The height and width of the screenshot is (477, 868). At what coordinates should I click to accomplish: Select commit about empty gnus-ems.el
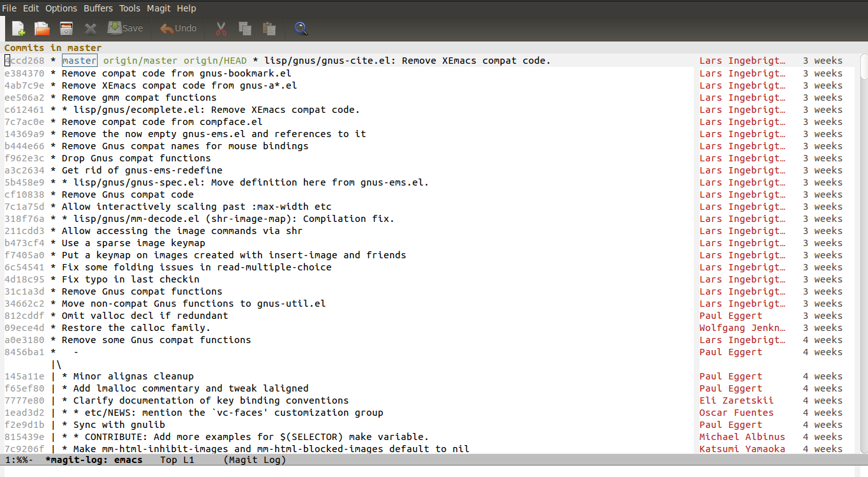coord(214,134)
